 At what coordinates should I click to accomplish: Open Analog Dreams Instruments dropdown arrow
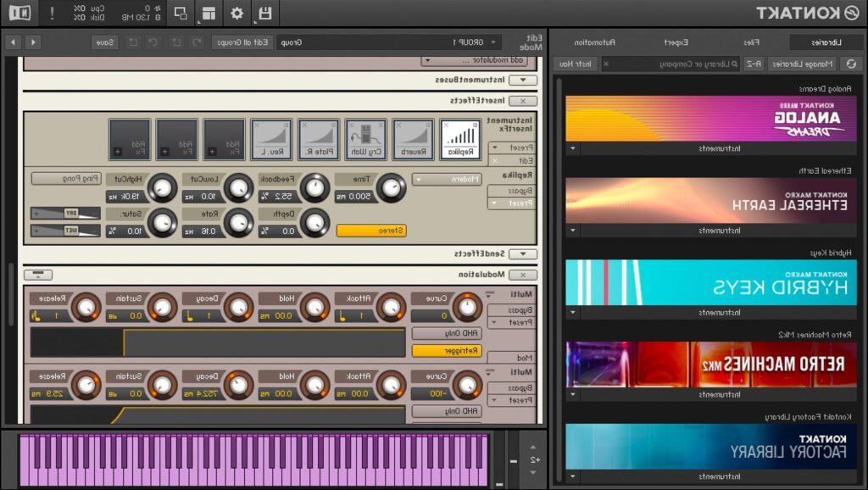pos(573,148)
